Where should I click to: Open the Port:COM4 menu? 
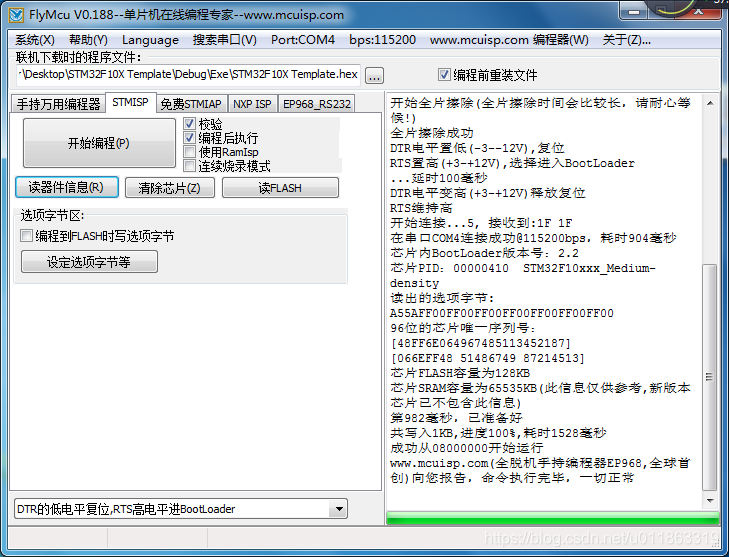[x=303, y=40]
